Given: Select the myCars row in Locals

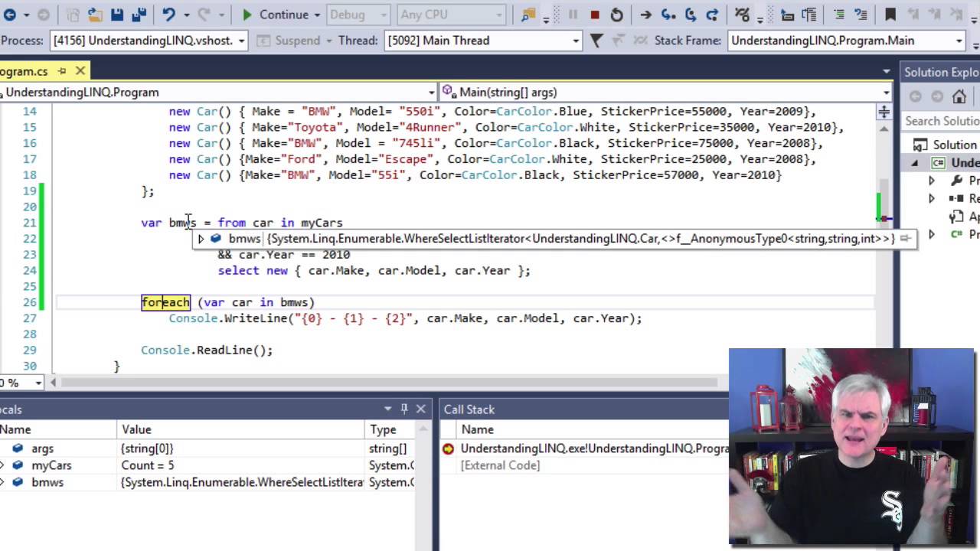Looking at the screenshot, I should pos(207,465).
